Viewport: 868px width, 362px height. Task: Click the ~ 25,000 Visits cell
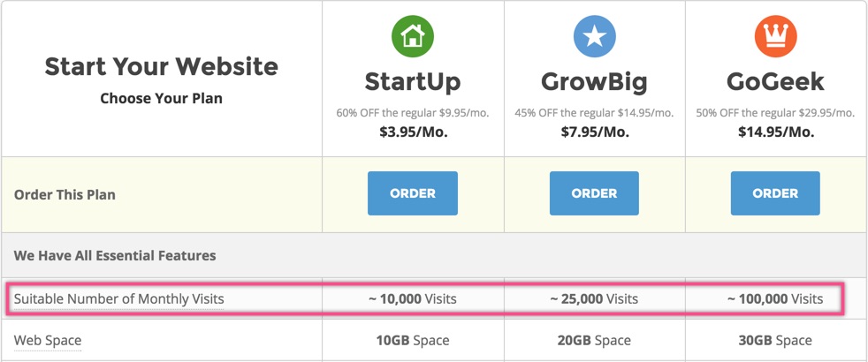(x=594, y=299)
